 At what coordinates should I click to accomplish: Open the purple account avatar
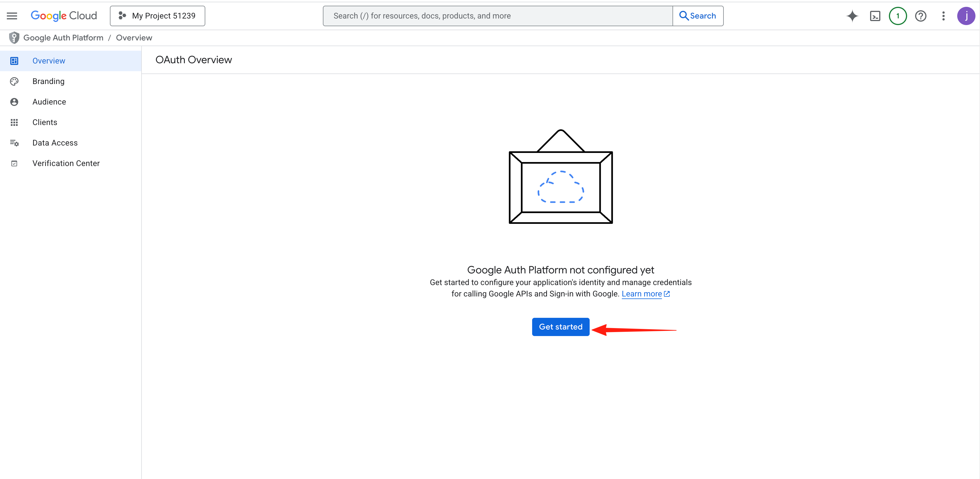coord(966,16)
